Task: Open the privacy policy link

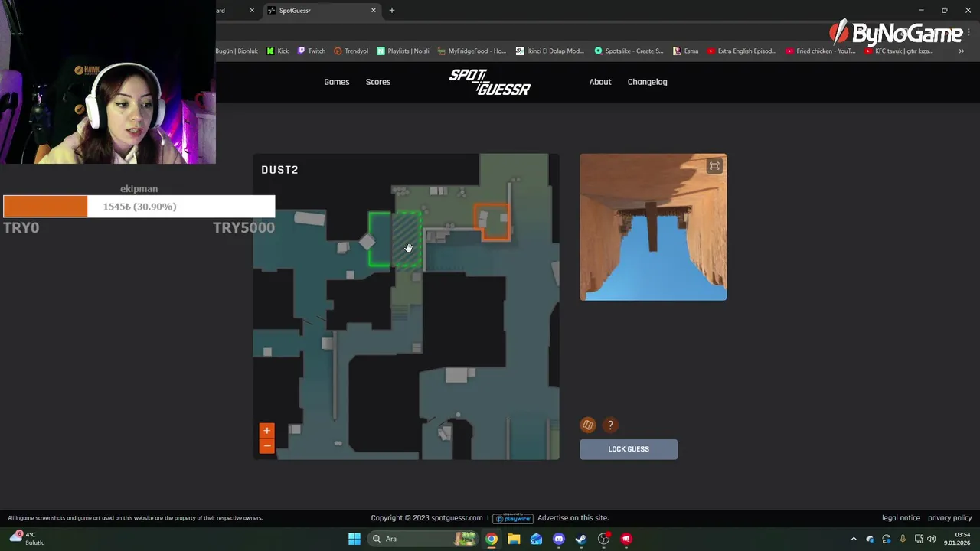Action: tap(950, 518)
